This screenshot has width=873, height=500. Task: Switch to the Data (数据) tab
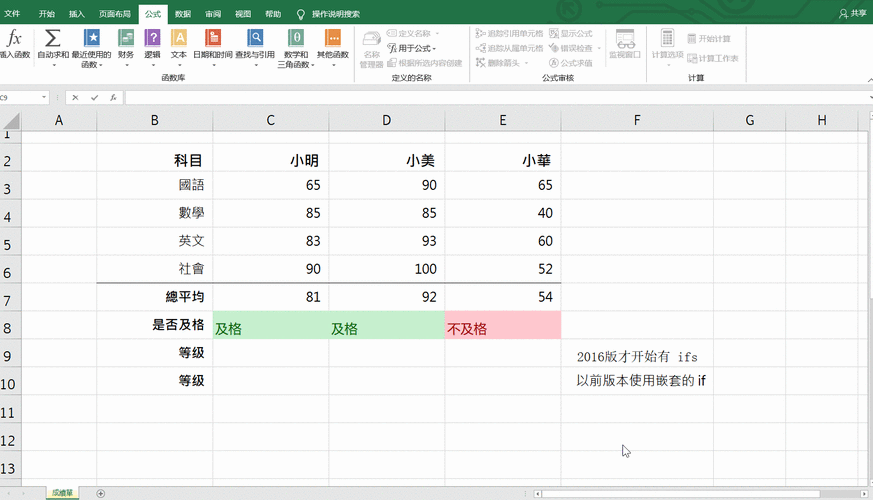pyautogui.click(x=183, y=14)
